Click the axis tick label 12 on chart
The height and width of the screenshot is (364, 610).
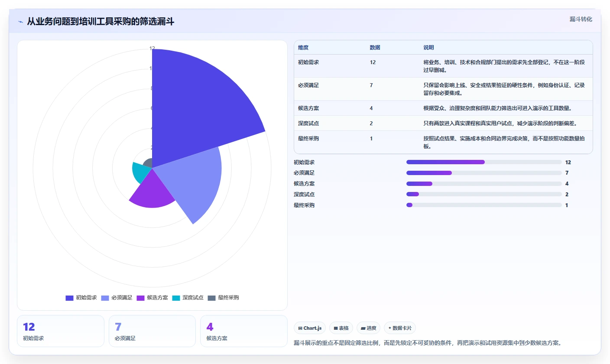[x=152, y=49]
